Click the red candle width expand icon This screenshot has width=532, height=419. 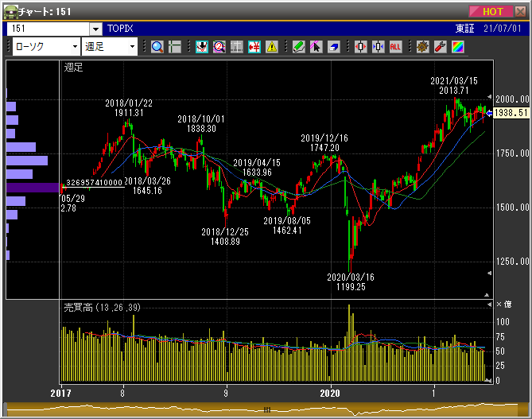pos(360,47)
